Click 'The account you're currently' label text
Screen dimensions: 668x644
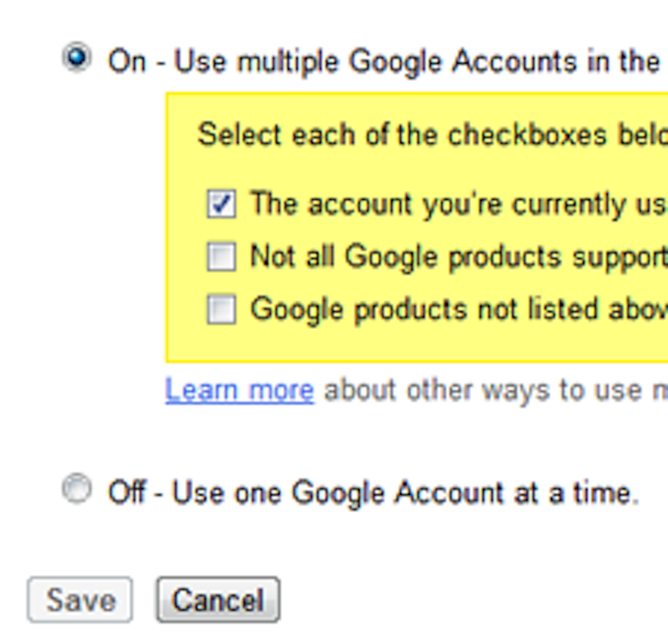[x=457, y=204]
